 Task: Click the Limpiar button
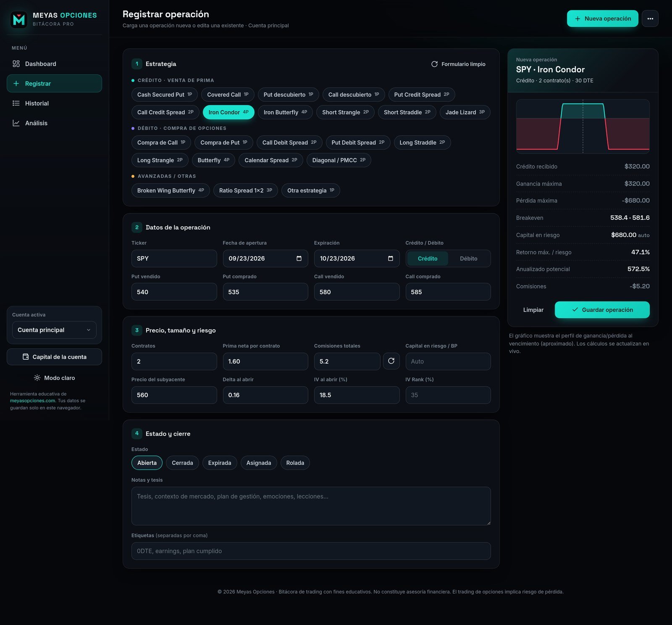pos(533,310)
